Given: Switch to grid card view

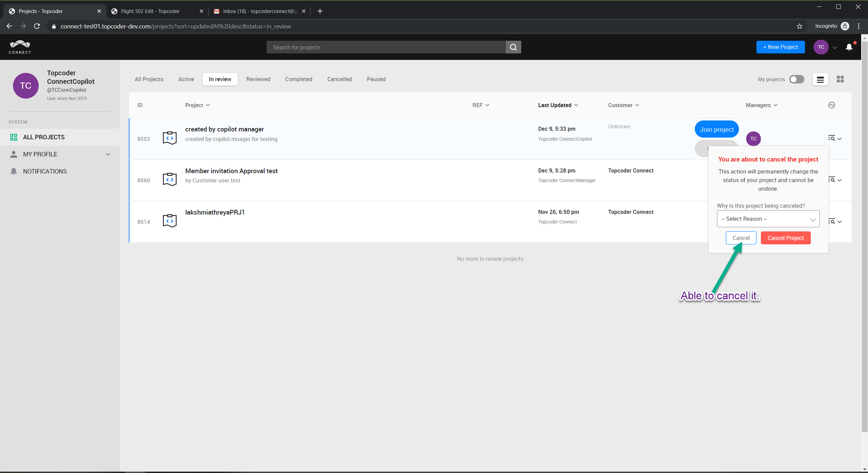Looking at the screenshot, I should pyautogui.click(x=840, y=79).
